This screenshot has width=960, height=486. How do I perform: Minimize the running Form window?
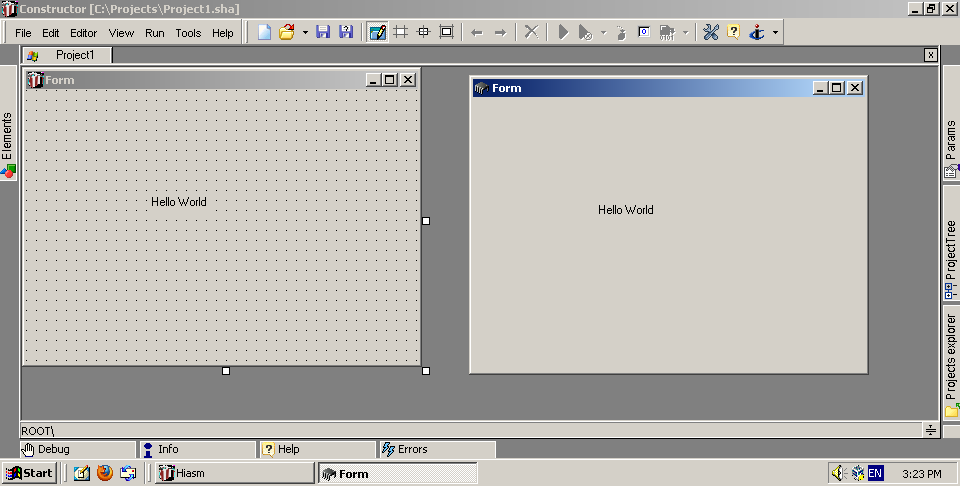(x=820, y=88)
